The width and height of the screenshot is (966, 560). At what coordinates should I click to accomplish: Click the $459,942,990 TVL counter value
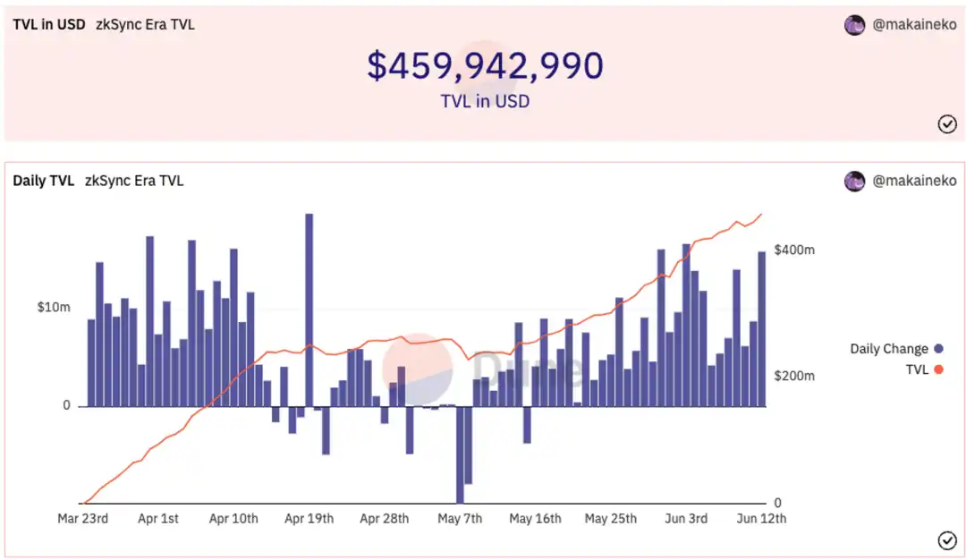[485, 66]
